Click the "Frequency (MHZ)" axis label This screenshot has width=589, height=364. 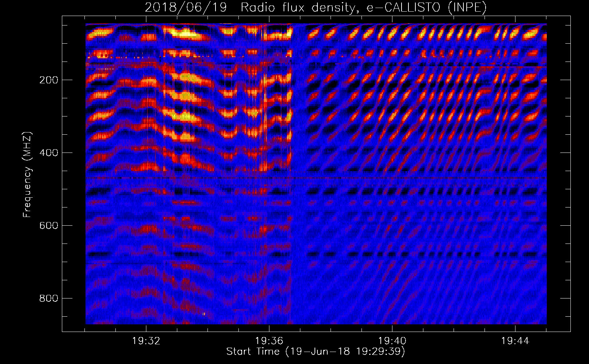click(27, 175)
